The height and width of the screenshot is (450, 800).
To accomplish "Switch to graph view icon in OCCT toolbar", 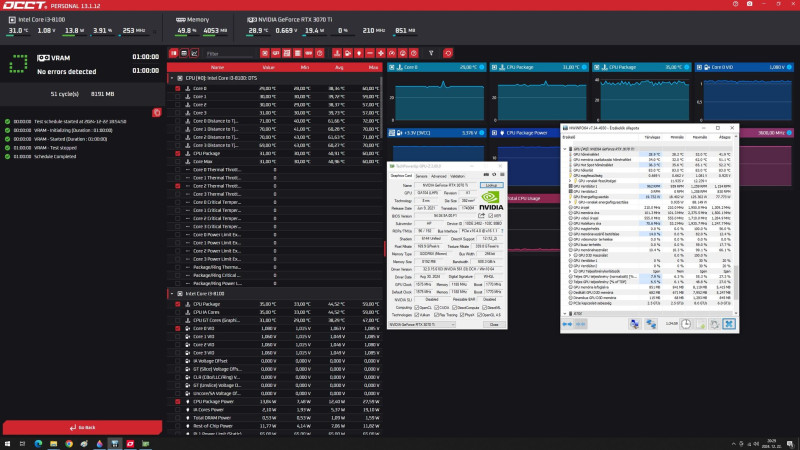I will pos(194,53).
